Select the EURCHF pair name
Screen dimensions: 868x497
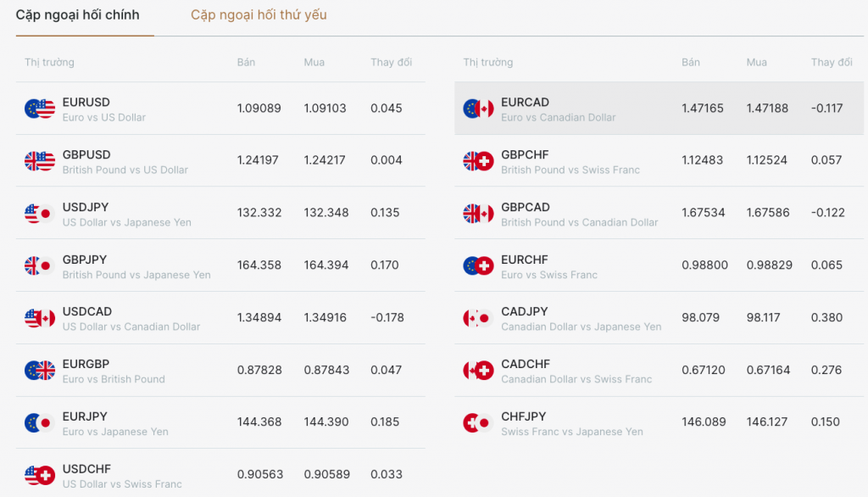click(x=525, y=260)
